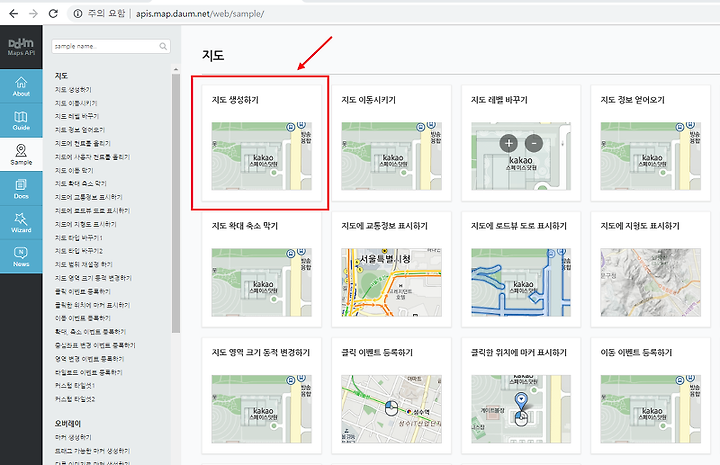Open 지도에 교통정보 표시하기 card thumbnail

391,282
